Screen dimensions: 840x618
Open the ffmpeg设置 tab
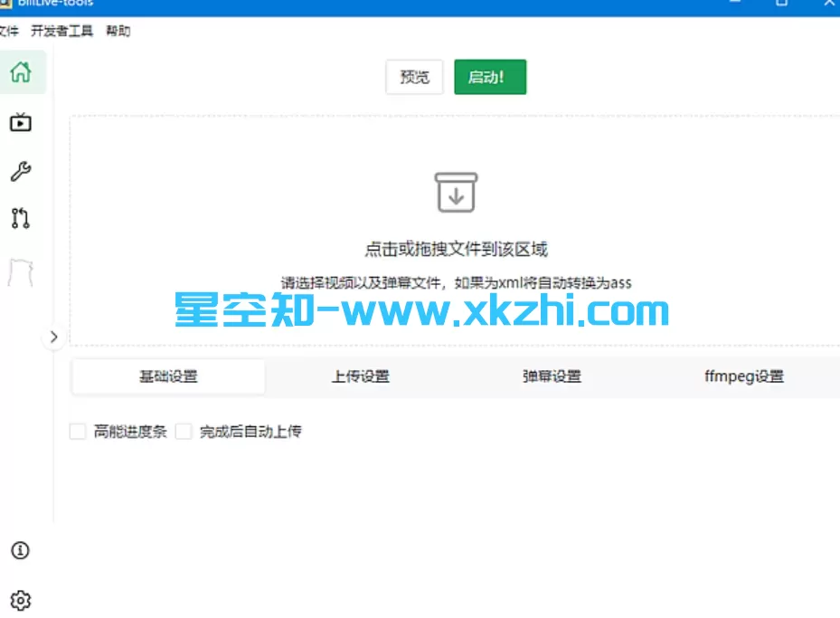(742, 376)
